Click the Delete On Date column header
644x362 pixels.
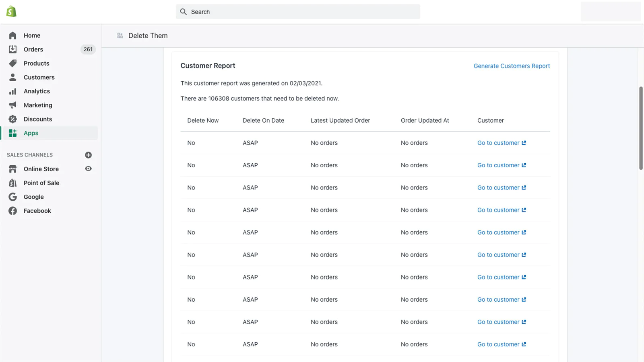pos(263,120)
